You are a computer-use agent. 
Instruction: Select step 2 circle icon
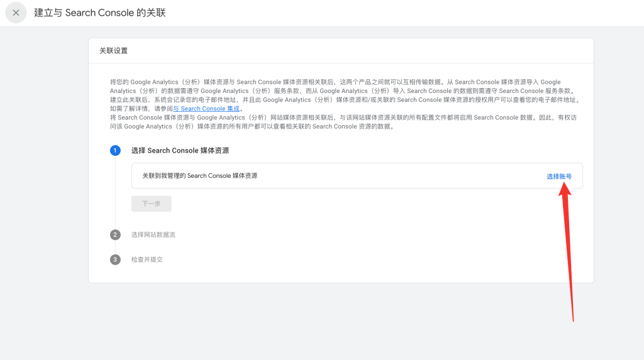pos(115,235)
